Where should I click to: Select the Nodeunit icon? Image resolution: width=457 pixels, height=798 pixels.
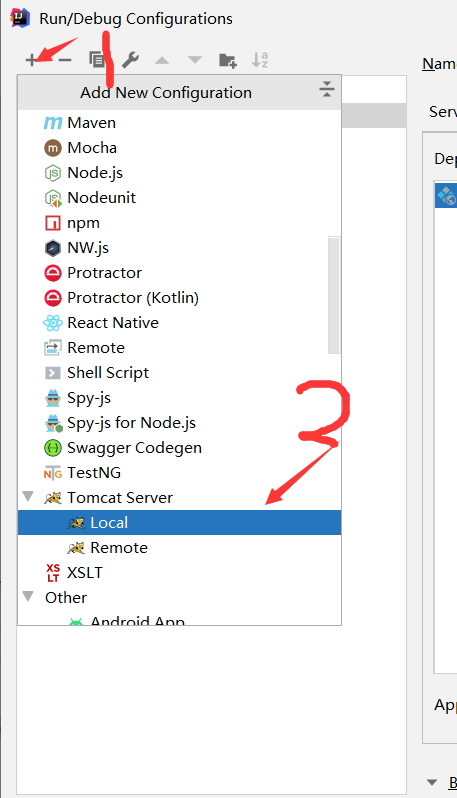pyautogui.click(x=52, y=198)
